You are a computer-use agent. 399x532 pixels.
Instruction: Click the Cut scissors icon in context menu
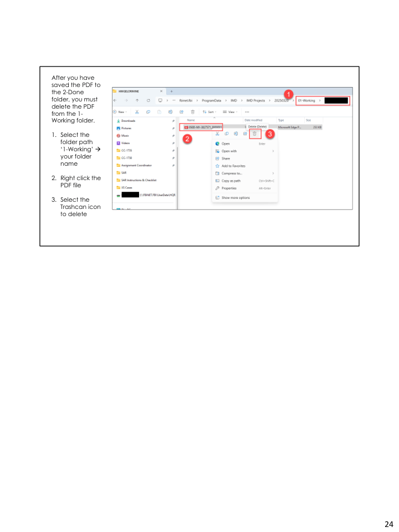coord(218,134)
